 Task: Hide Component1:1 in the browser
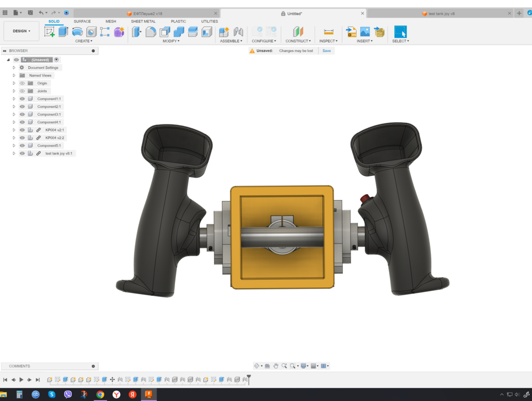22,98
